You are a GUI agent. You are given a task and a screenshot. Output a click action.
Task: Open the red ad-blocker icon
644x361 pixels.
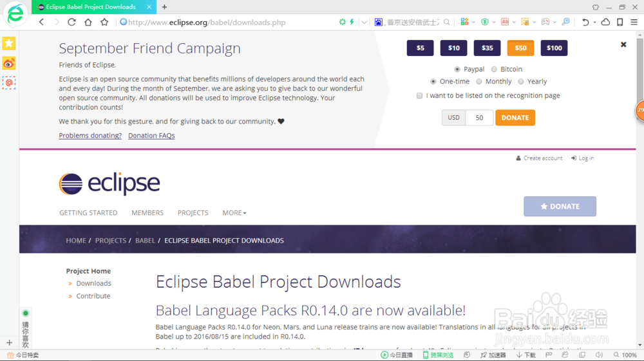(505, 22)
